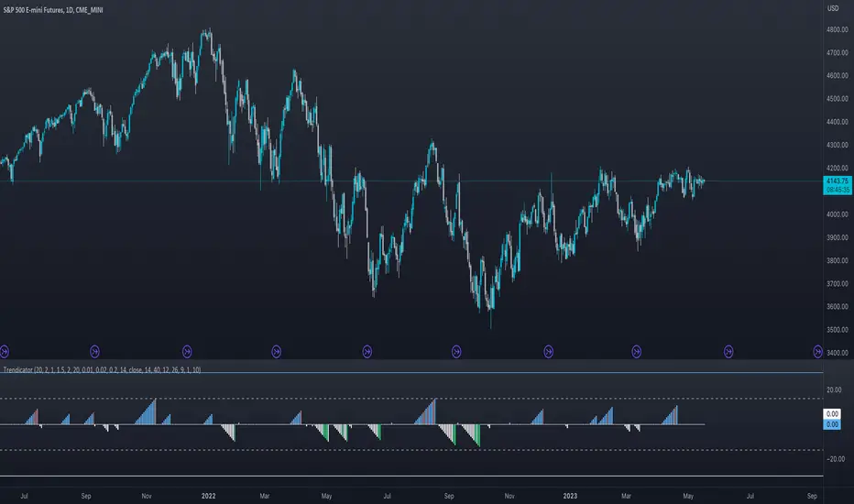Open rollover marker between Mar and May 2023

(636, 352)
